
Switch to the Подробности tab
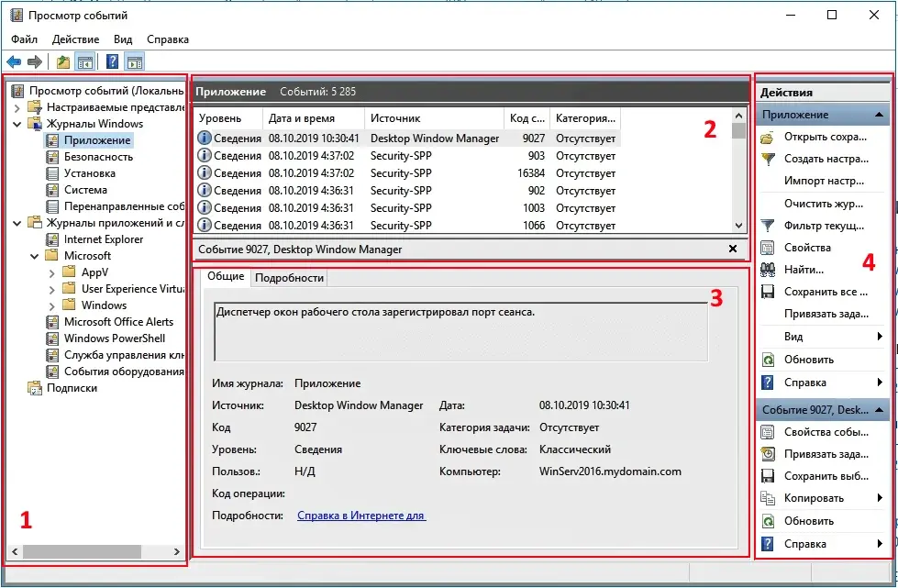[289, 278]
